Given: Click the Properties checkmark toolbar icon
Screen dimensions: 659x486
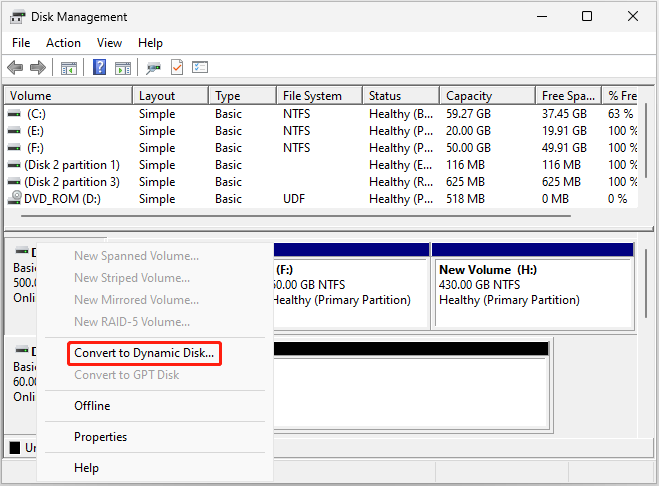Looking at the screenshot, I should pos(177,68).
